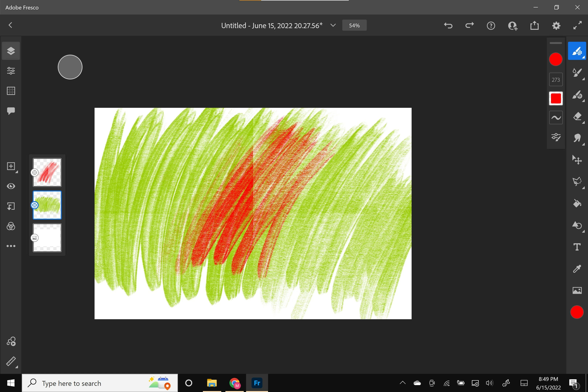This screenshot has width=588, height=392.
Task: Toggle full screen mode
Action: coord(577,26)
